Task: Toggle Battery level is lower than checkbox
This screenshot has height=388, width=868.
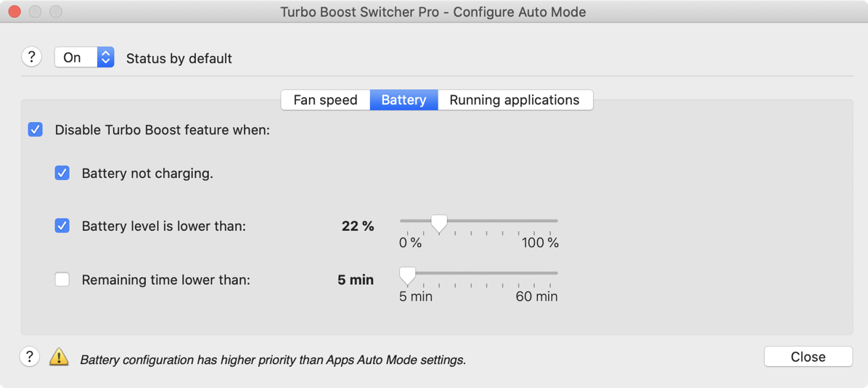Action: 62,226
